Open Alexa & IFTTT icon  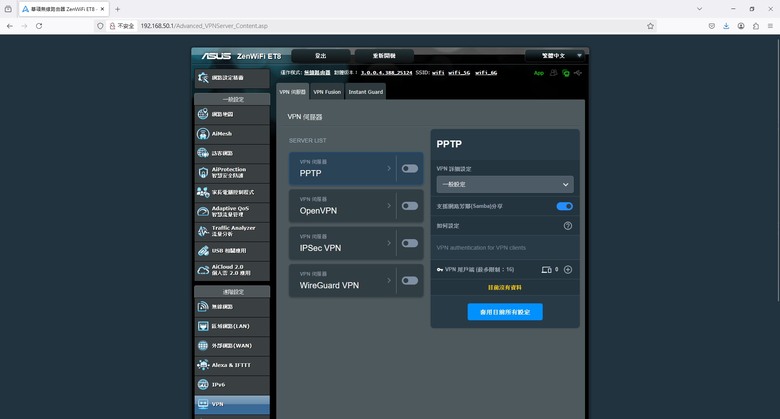coord(203,365)
